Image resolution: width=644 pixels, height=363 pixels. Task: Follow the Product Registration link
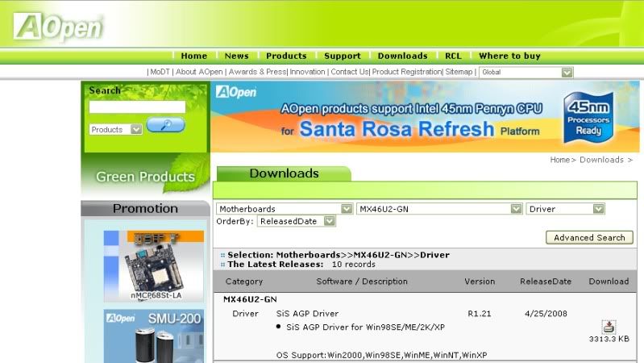(x=407, y=72)
